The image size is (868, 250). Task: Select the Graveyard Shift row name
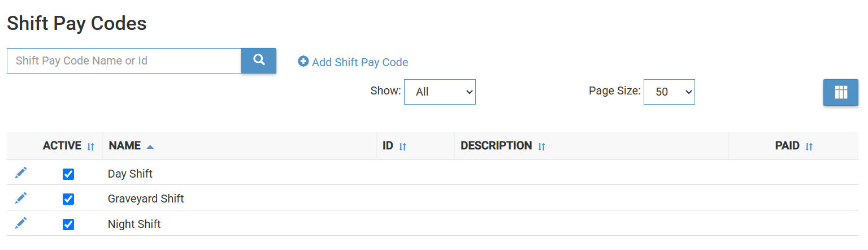point(146,199)
